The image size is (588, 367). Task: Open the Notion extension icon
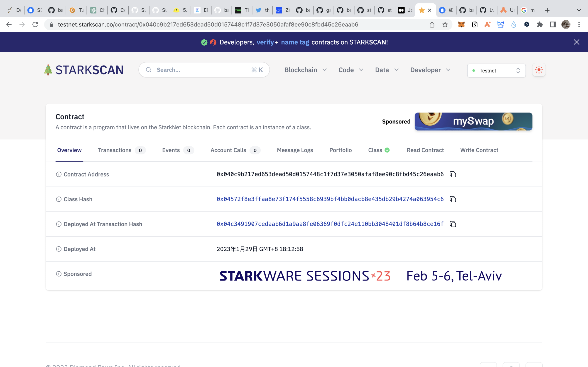[x=474, y=24]
